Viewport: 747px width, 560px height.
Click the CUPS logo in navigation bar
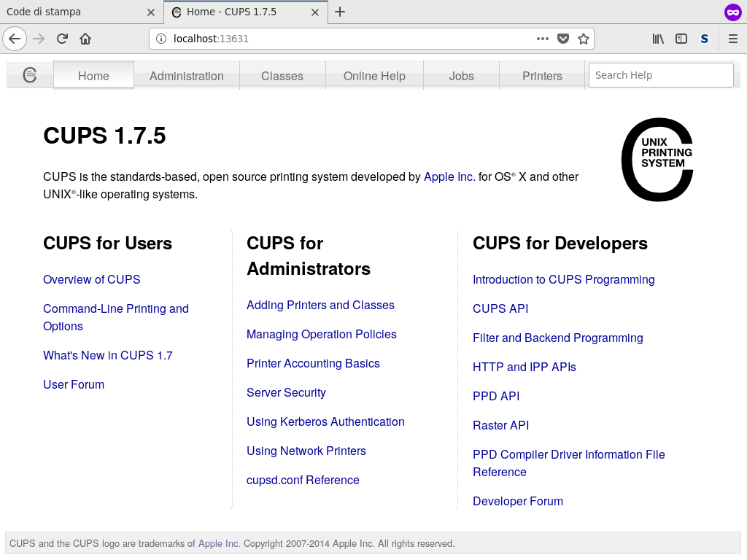click(x=29, y=75)
